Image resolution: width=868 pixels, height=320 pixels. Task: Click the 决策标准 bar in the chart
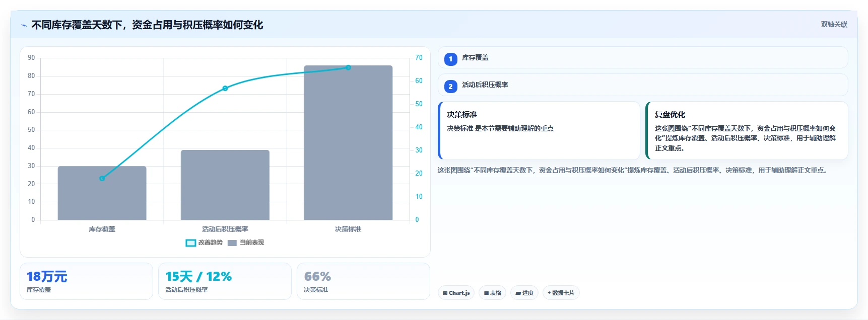tap(348, 143)
